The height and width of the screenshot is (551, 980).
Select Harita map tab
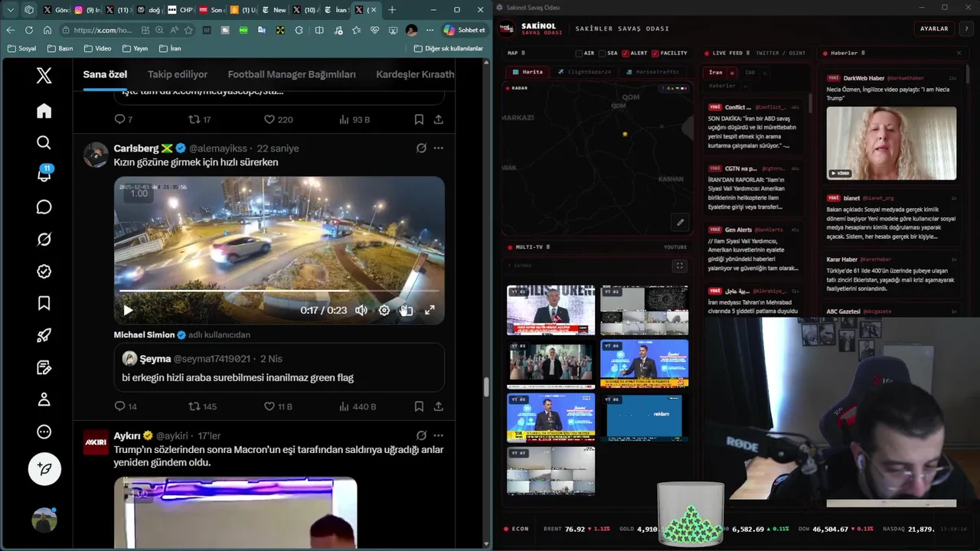coord(528,72)
